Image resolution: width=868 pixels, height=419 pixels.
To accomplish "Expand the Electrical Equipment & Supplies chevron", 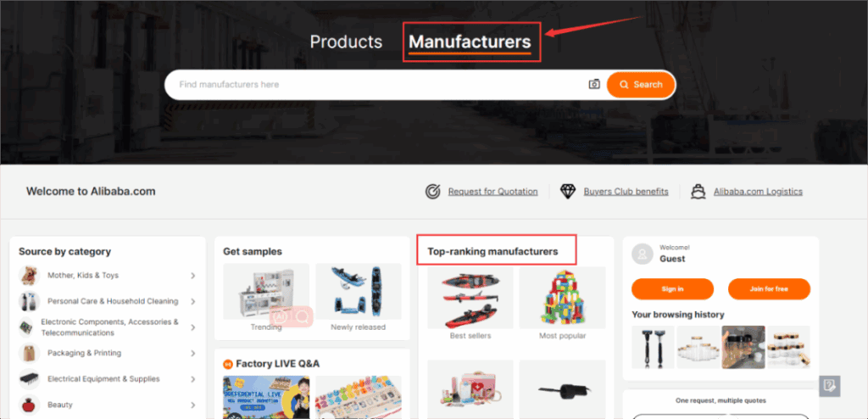I will (x=192, y=379).
